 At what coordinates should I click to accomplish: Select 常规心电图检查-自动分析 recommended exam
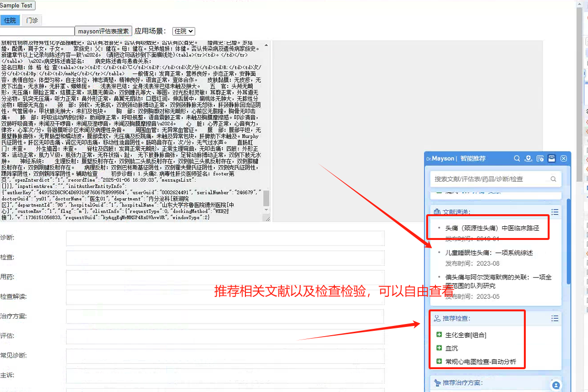click(x=481, y=362)
